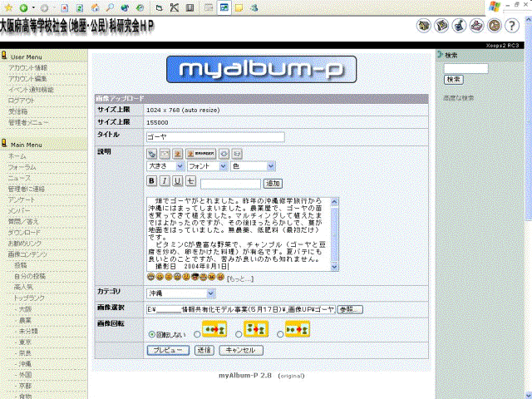Open the 高度な検索 advanced search link
The height and width of the screenshot is (399, 532).
tap(459, 98)
